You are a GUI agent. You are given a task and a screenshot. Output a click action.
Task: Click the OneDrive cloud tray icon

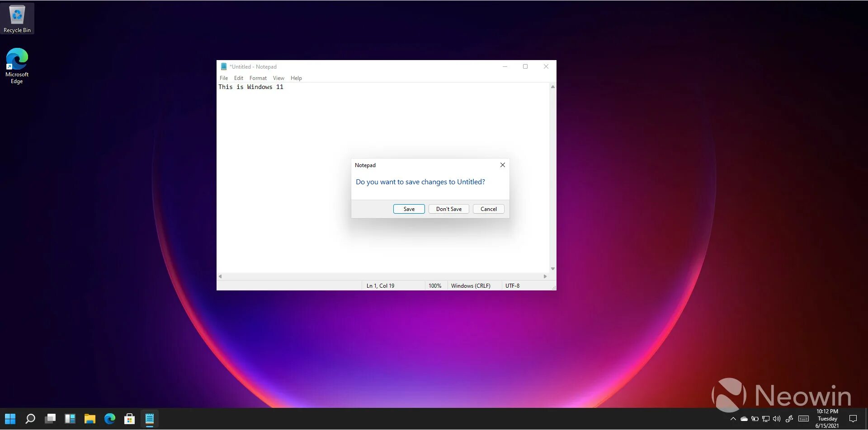click(x=744, y=419)
